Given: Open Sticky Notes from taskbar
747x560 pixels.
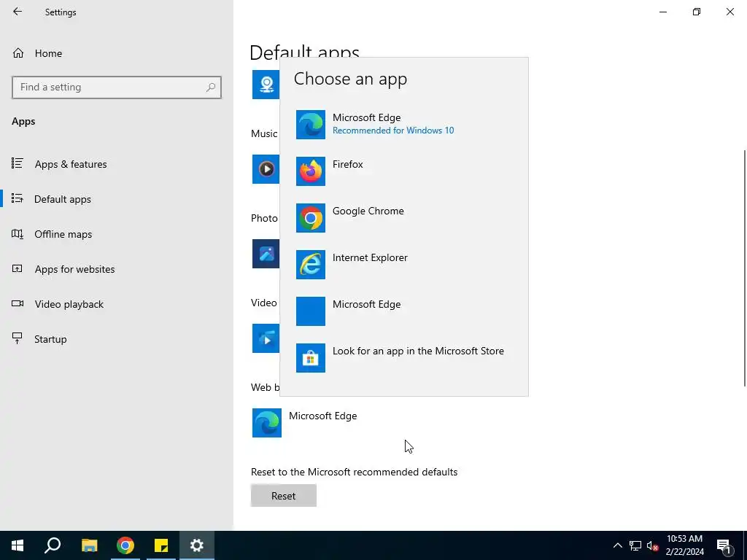Looking at the screenshot, I should pos(161,545).
